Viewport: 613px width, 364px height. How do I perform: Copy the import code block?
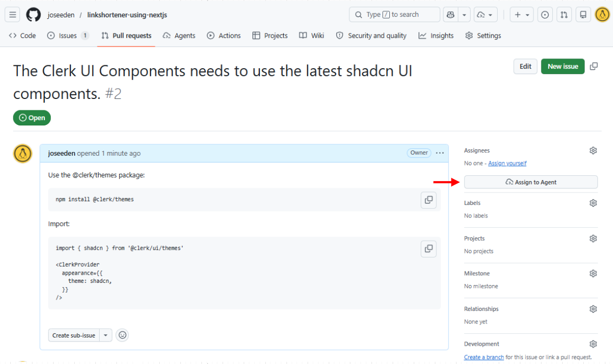pyautogui.click(x=428, y=249)
